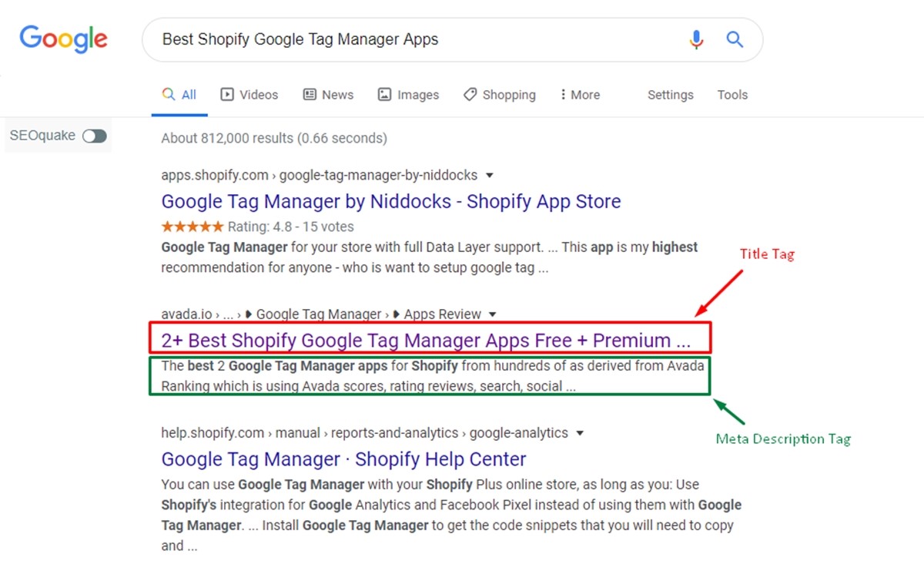Screen dimensions: 924x571
Task: Click the three-dot More icon
Action: pyautogui.click(x=563, y=95)
